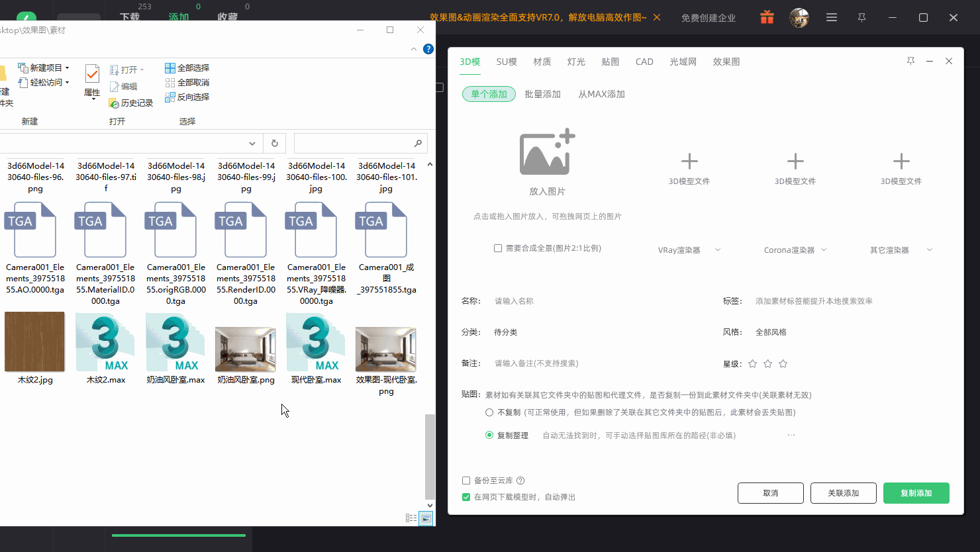Screen dimensions: 980x552
Task: Click the Explorer search magnifier icon
Action: 418,143
